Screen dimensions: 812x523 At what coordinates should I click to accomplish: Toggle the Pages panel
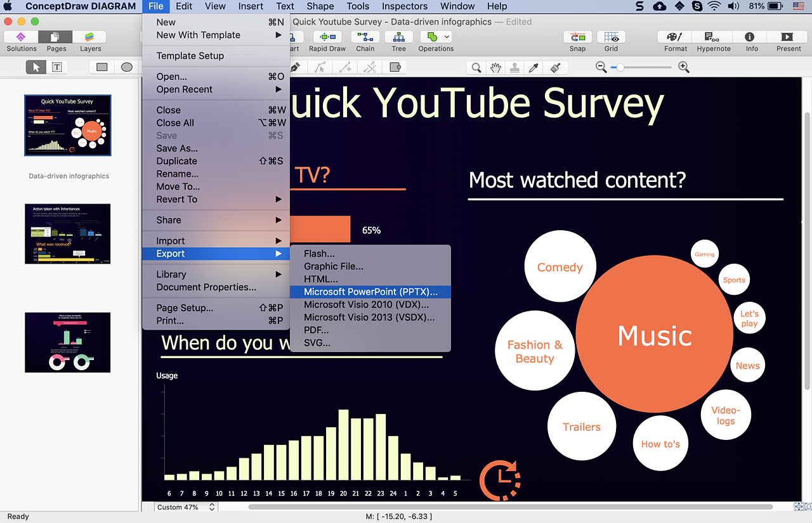click(56, 42)
